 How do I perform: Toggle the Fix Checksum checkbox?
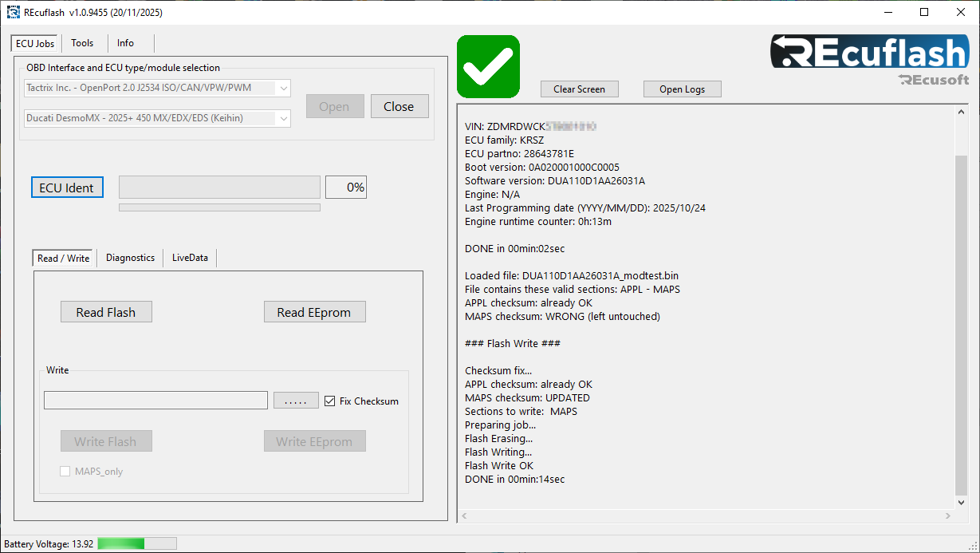click(x=330, y=401)
